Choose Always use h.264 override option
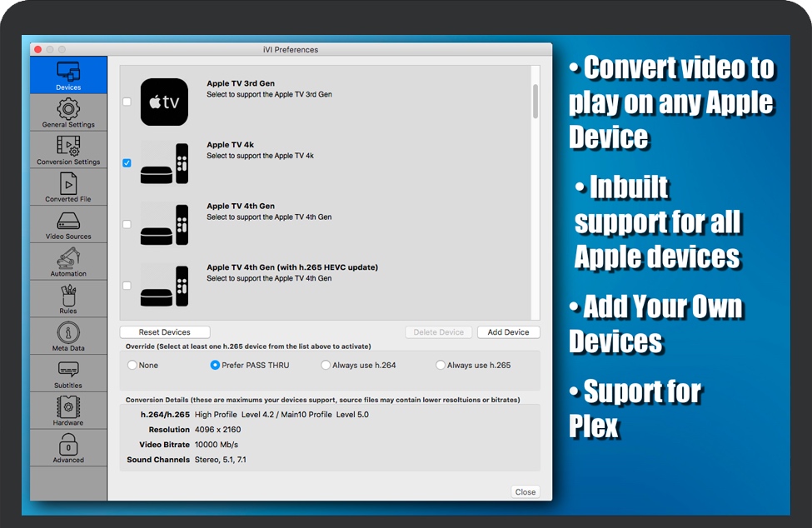Screen dimensions: 812x528 [326, 365]
